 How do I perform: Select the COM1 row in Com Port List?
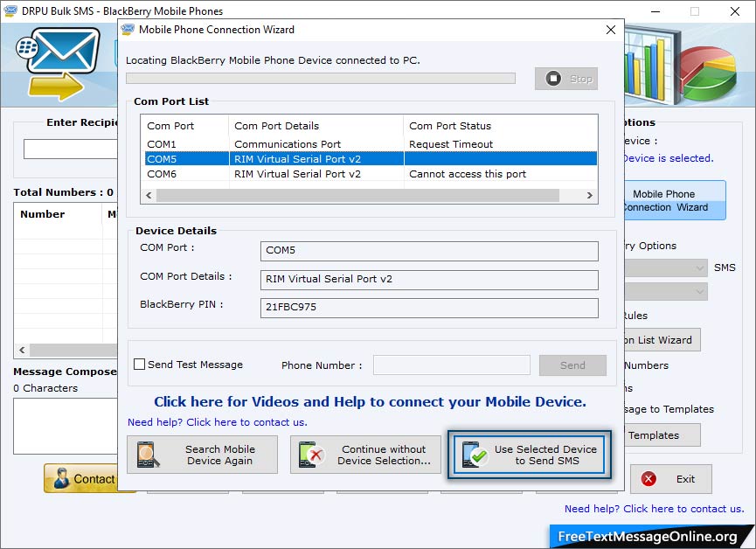[x=371, y=143]
